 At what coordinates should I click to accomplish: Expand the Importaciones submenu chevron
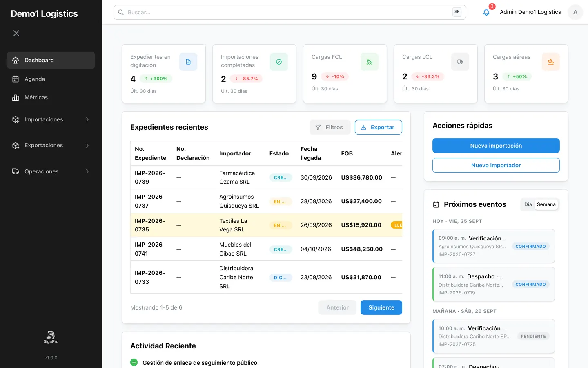coord(87,119)
